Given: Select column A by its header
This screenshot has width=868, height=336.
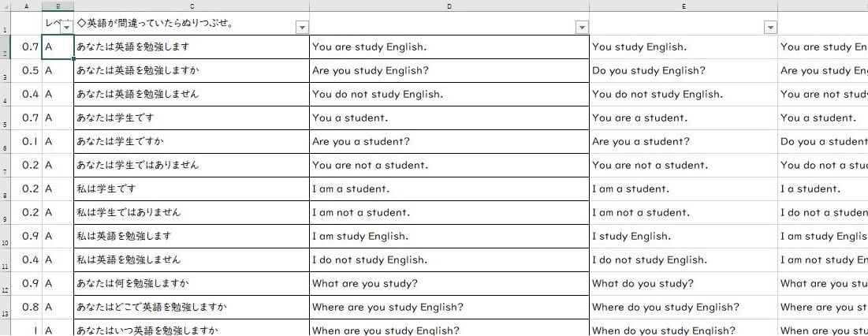Looking at the screenshot, I should point(27,6).
